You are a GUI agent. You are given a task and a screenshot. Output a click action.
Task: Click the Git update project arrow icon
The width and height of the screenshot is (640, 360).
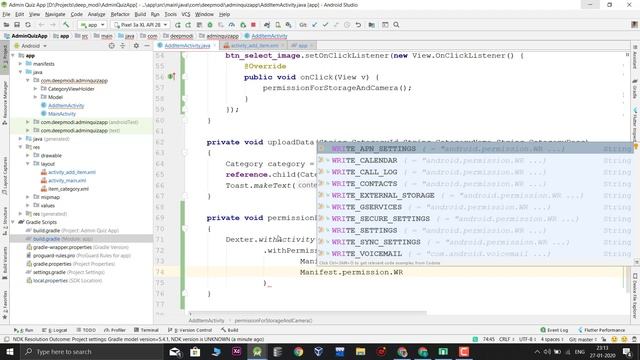[x=314, y=25]
